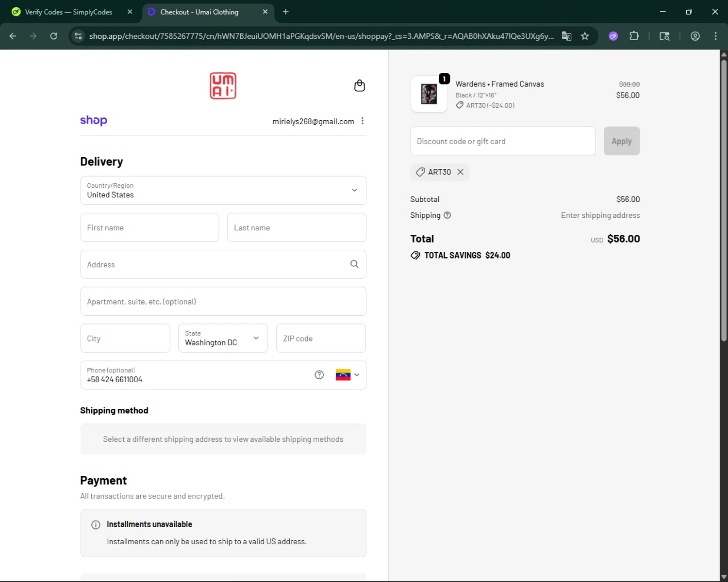Image resolution: width=728 pixels, height=582 pixels.
Task: Open the Chrome profile icon
Action: 695,36
